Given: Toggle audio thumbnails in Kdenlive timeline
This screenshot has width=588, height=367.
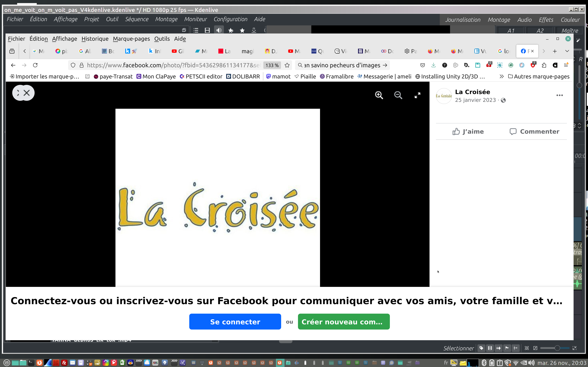Looking at the screenshot, I should [x=498, y=348].
